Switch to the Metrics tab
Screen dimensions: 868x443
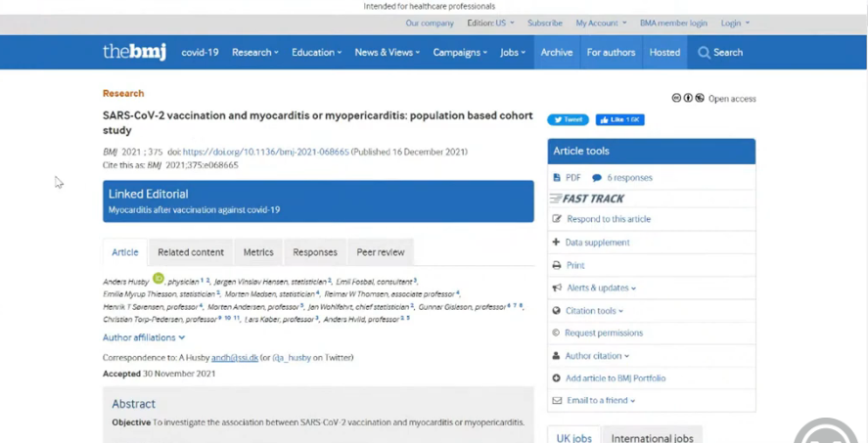258,252
